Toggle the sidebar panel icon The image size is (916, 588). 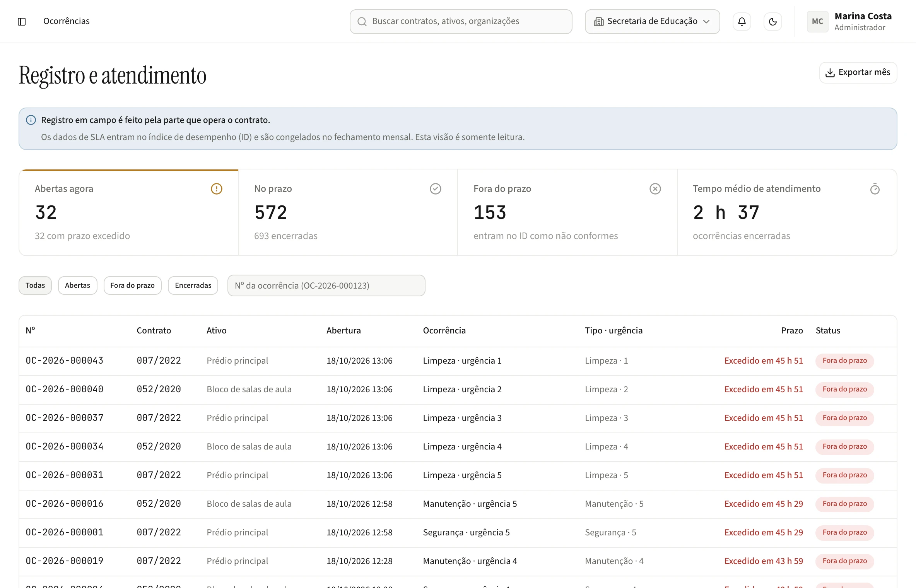click(22, 21)
